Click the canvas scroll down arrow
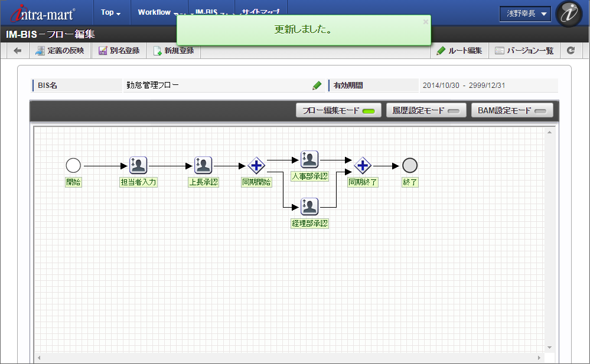590x364 pixels. point(549,347)
